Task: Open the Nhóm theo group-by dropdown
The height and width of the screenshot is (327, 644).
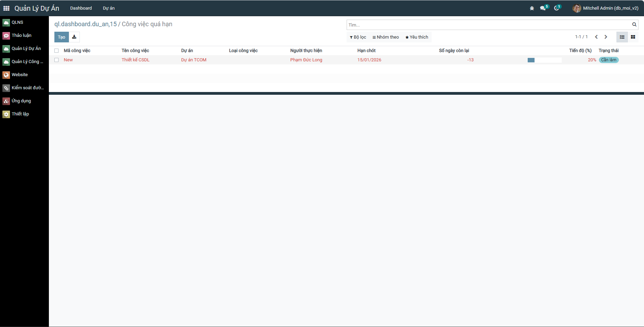Action: coord(386,37)
